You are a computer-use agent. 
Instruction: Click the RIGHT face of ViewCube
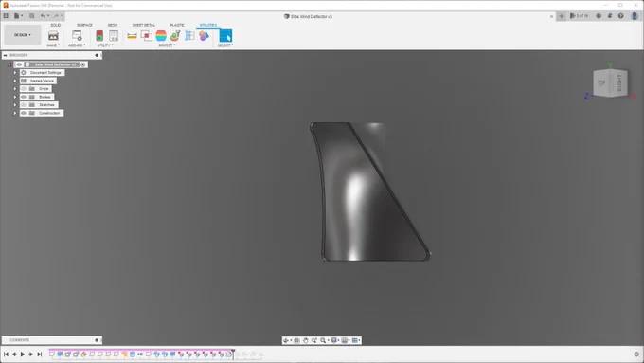pos(619,83)
